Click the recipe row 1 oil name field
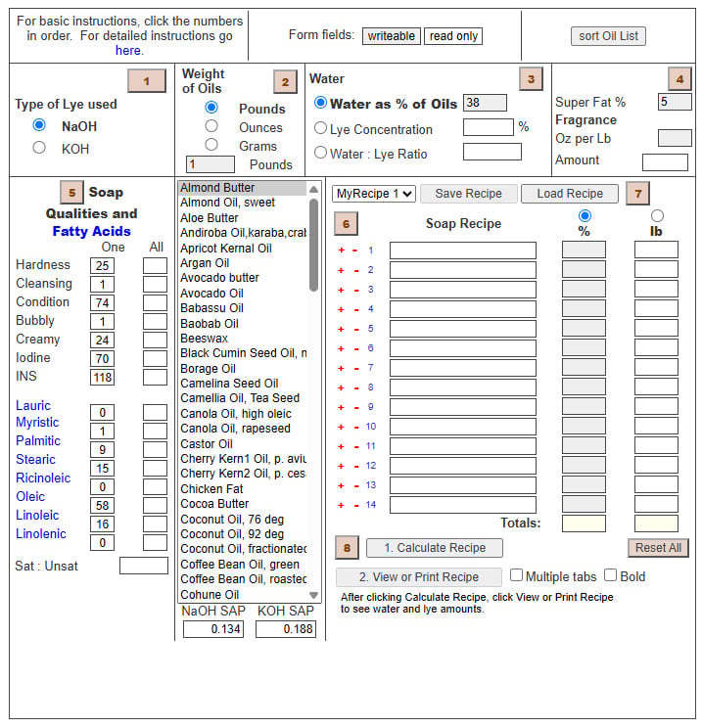Image resolution: width=702 pixels, height=728 pixels. tap(463, 250)
